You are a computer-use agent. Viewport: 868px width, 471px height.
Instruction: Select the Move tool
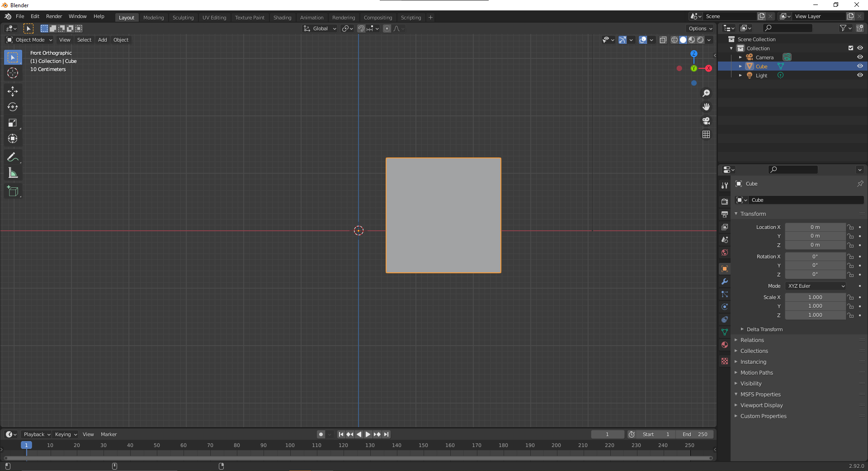[x=13, y=91]
